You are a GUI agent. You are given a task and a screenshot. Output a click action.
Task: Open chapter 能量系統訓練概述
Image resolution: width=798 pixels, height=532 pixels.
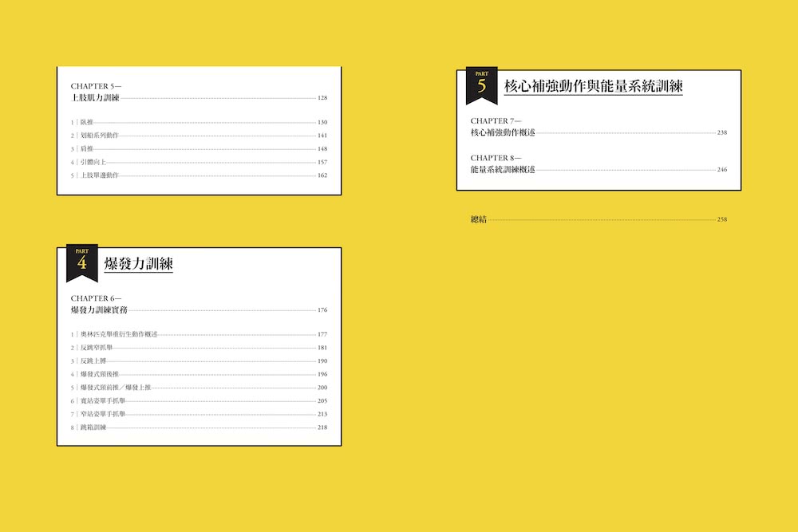(503, 169)
